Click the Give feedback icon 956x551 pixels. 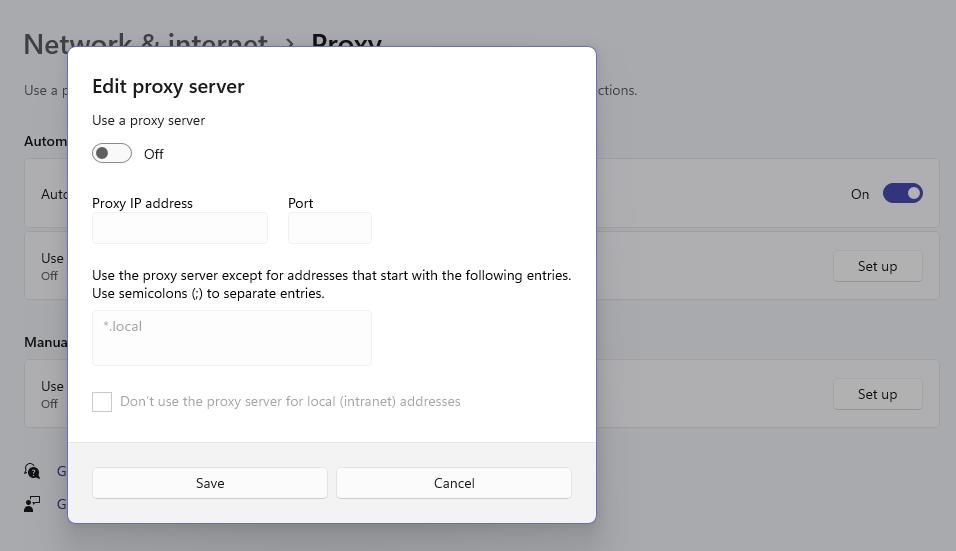pyautogui.click(x=32, y=504)
